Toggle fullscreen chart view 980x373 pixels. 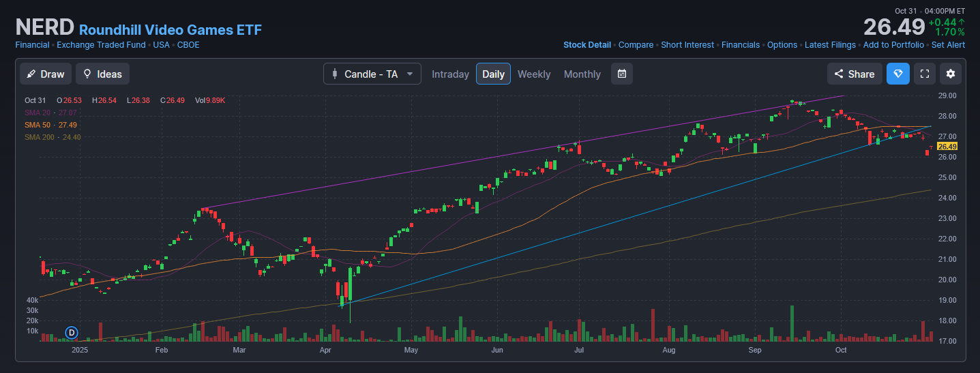(924, 74)
